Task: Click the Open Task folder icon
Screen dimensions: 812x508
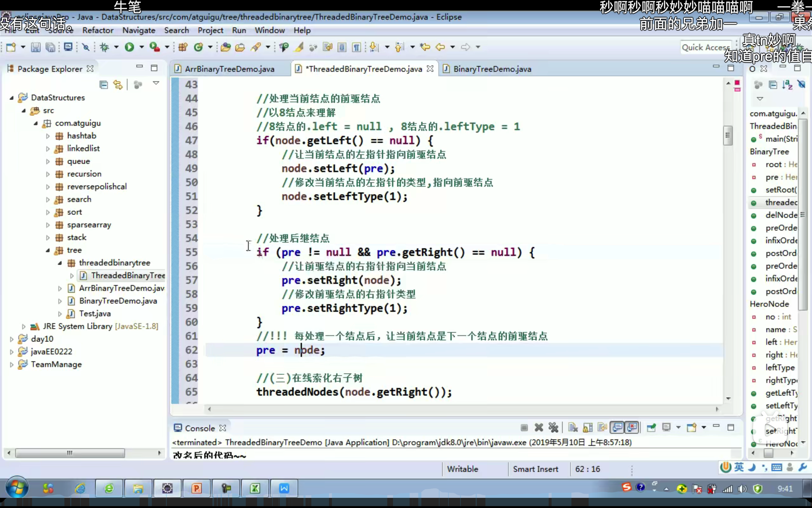Action: (240, 47)
